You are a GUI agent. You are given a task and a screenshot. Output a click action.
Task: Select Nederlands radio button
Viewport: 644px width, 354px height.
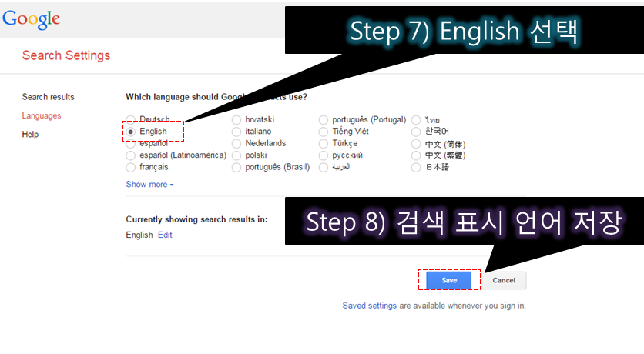[x=236, y=144]
